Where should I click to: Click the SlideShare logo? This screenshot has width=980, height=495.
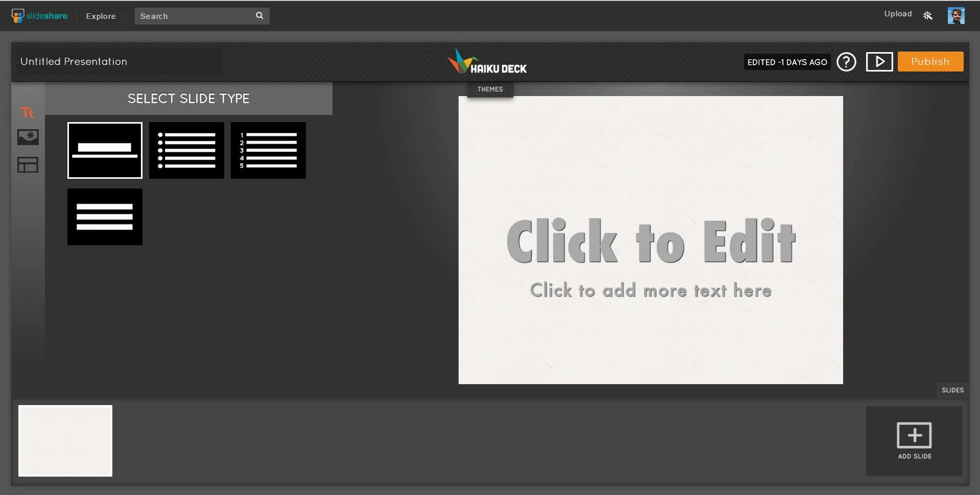tap(38, 15)
